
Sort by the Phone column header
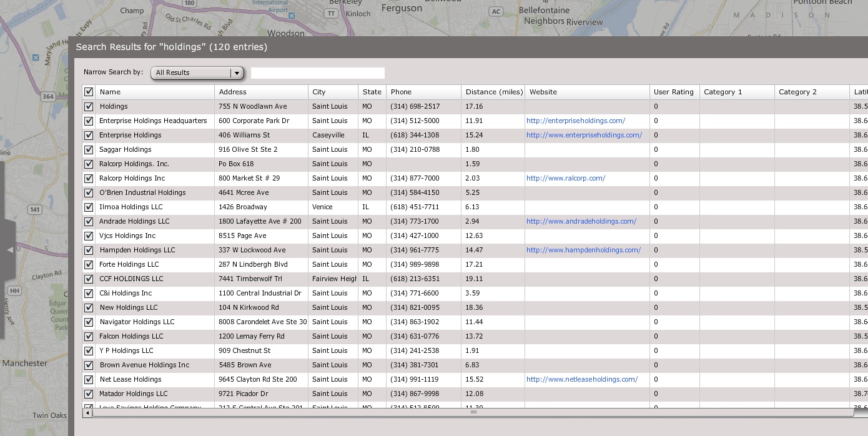tap(423, 92)
